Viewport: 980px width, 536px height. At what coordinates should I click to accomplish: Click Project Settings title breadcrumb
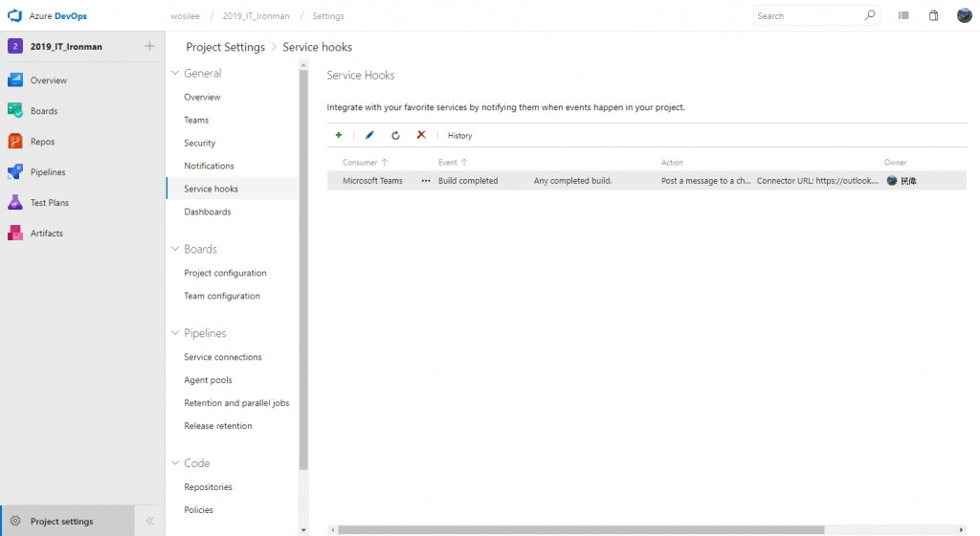[226, 47]
